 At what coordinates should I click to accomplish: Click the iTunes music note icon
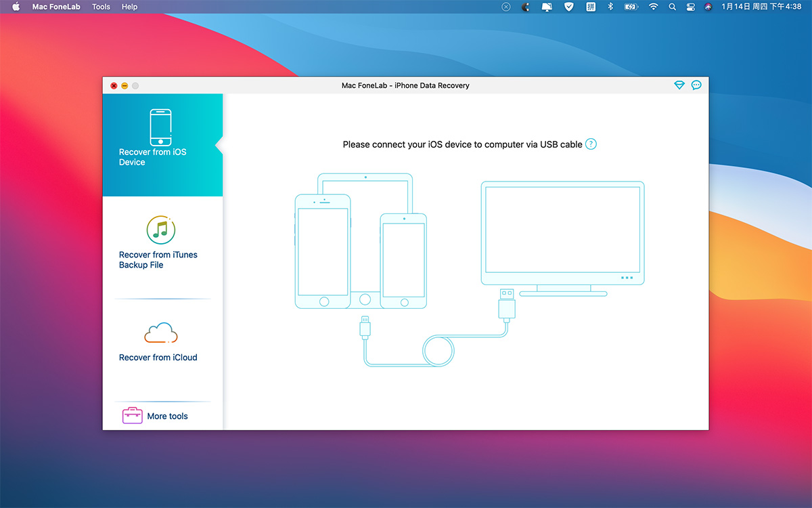(161, 230)
